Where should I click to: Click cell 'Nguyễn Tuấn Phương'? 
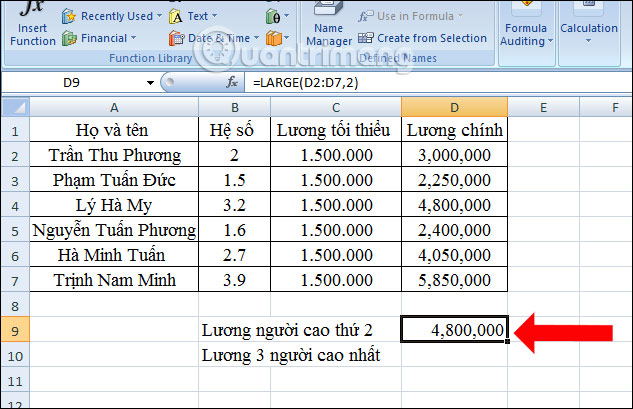pos(114,230)
